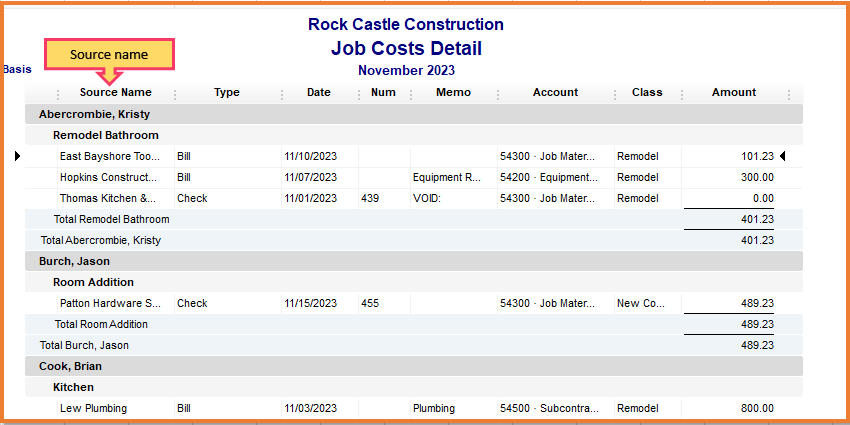Click the column divider handle between Source Name and Type
Image resolution: width=850 pixels, height=425 pixels.
(175, 93)
